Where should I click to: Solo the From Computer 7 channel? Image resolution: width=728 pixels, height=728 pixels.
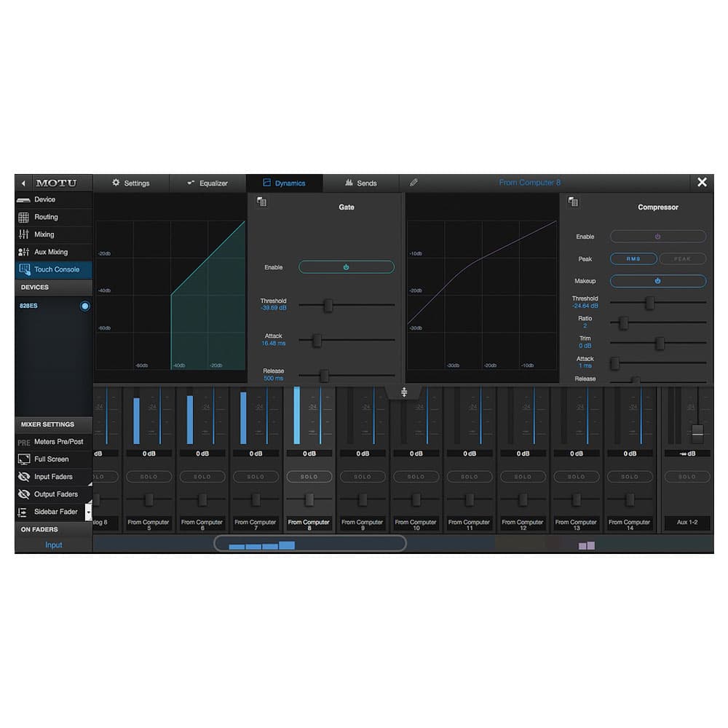256,477
